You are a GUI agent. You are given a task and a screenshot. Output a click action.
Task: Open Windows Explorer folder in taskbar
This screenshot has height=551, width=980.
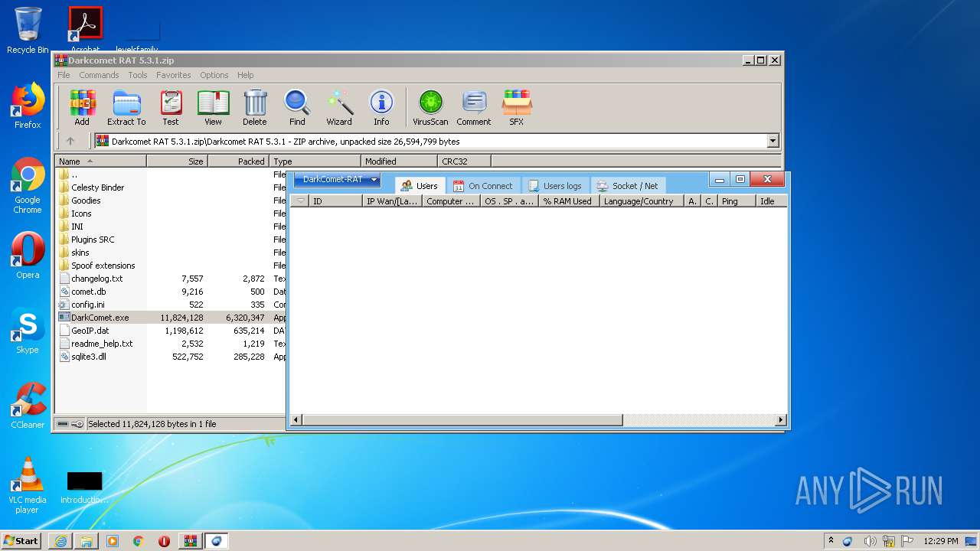click(87, 541)
